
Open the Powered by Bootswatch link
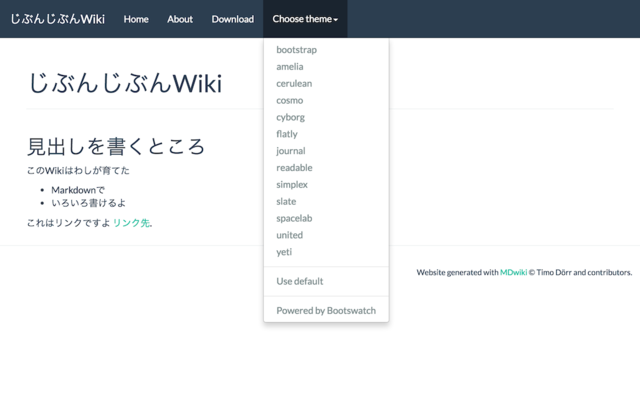(326, 310)
